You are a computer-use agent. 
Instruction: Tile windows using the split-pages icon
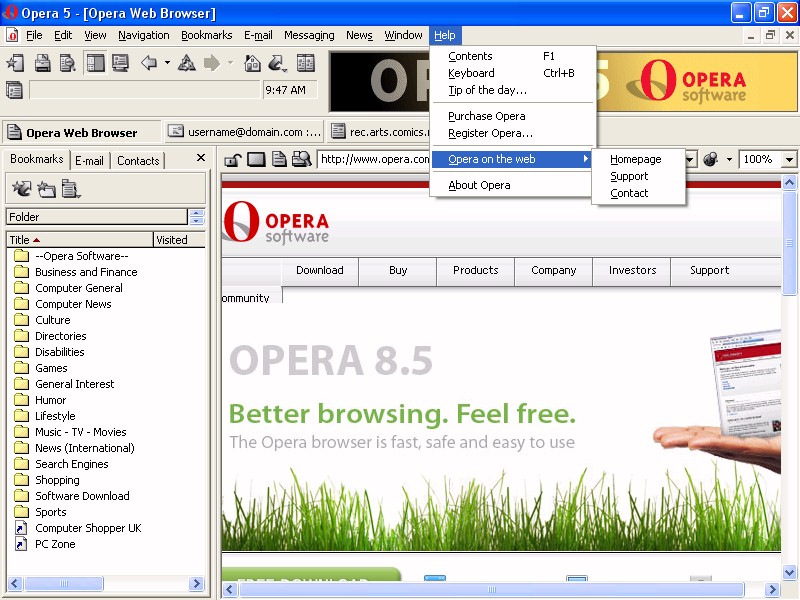(306, 63)
